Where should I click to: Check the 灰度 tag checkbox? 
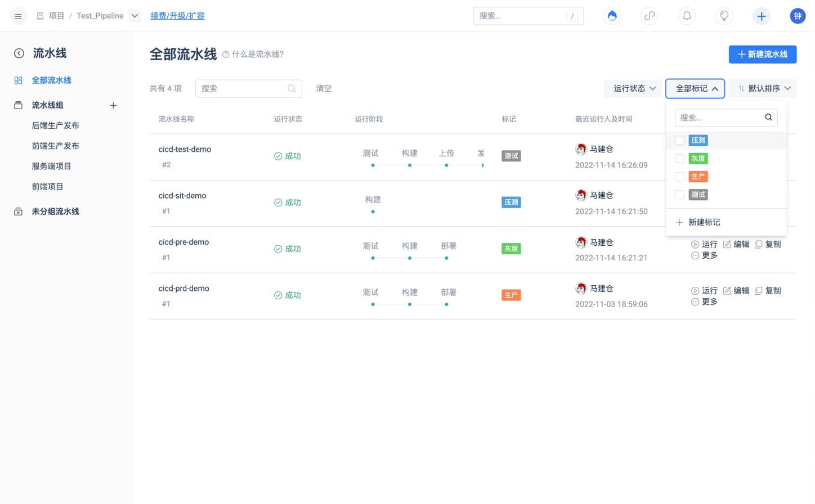[679, 159]
